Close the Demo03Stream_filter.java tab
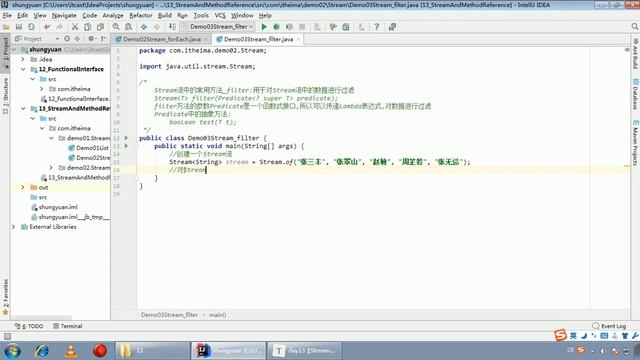This screenshot has width=640, height=360. (x=298, y=39)
